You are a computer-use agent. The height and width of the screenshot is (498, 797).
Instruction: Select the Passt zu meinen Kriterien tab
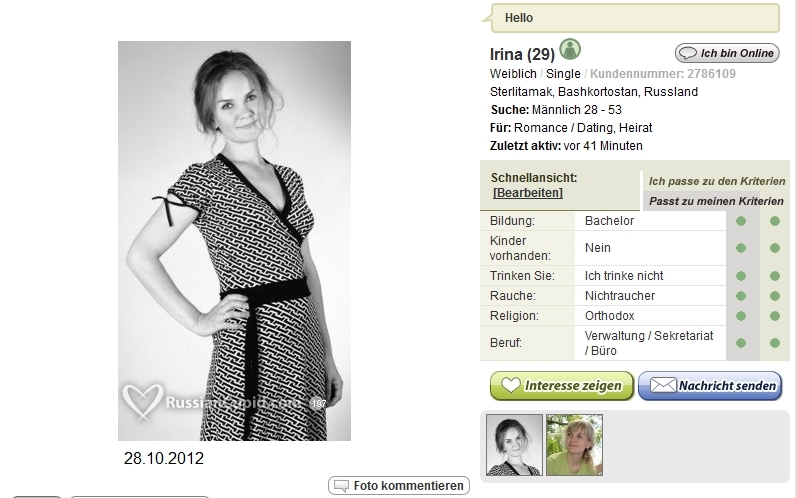(x=716, y=201)
